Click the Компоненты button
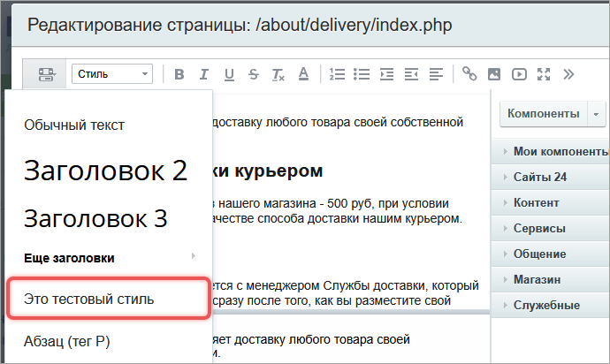This screenshot has width=610, height=364. (x=543, y=114)
